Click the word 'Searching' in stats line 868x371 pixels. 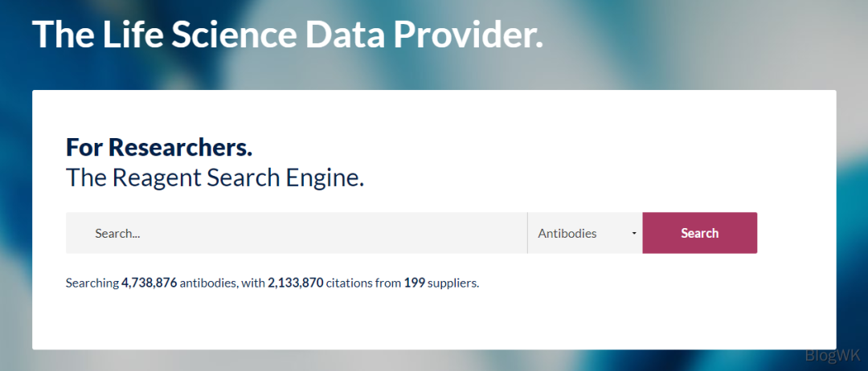tap(92, 283)
